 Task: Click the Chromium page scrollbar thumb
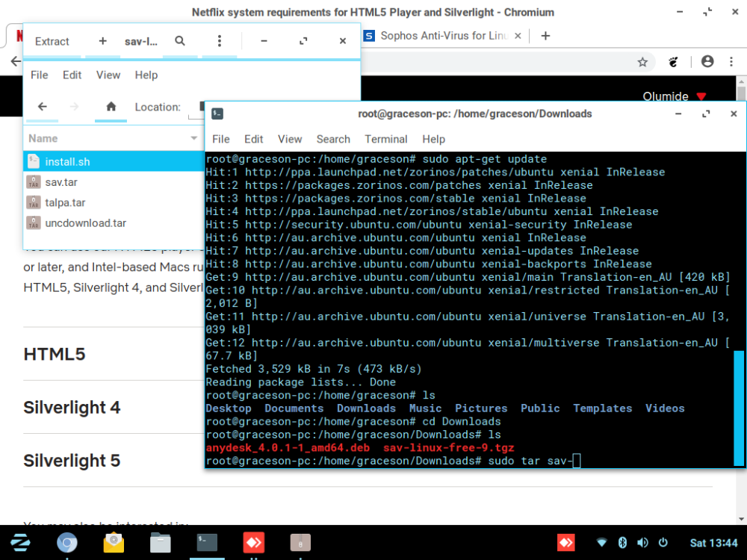point(741,93)
